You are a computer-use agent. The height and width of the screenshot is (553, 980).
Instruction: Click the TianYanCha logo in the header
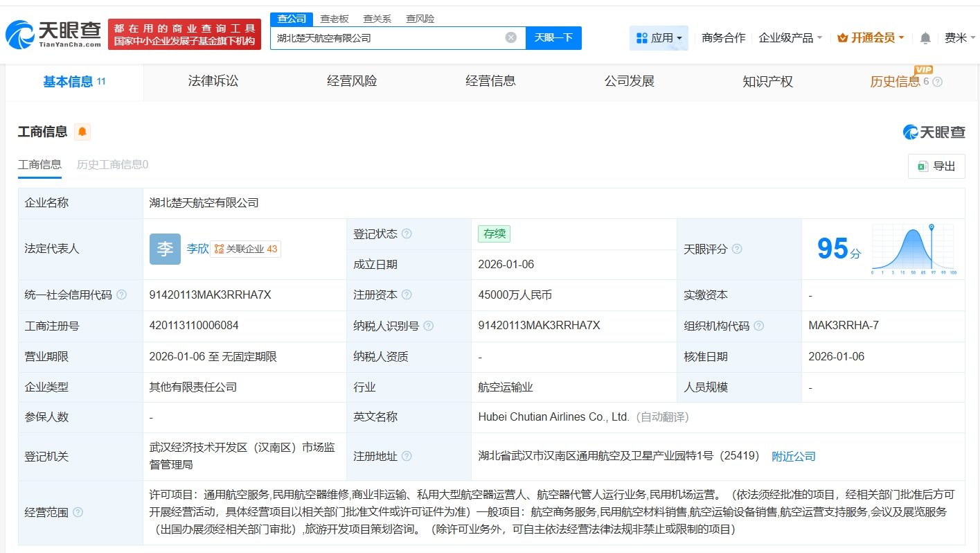[x=53, y=34]
